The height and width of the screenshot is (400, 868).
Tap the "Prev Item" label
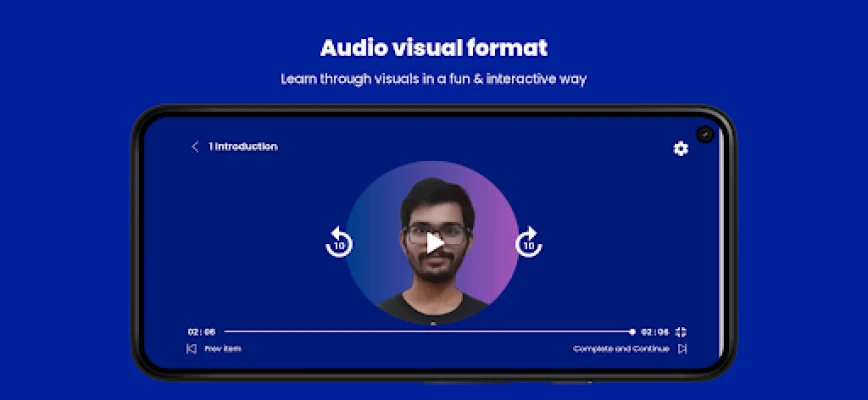(223, 349)
